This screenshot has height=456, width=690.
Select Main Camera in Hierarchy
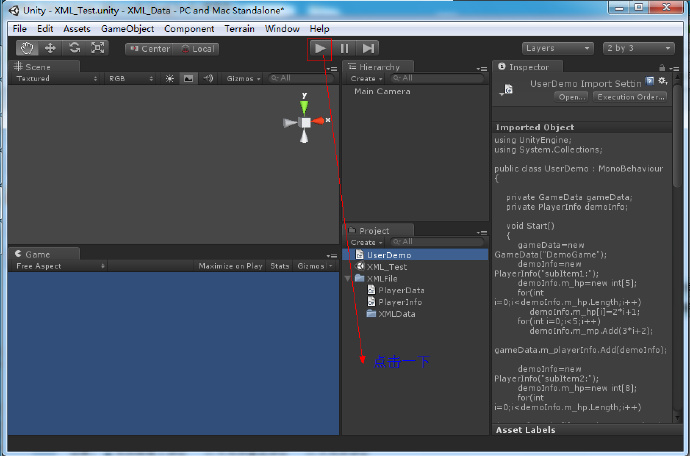(382, 91)
